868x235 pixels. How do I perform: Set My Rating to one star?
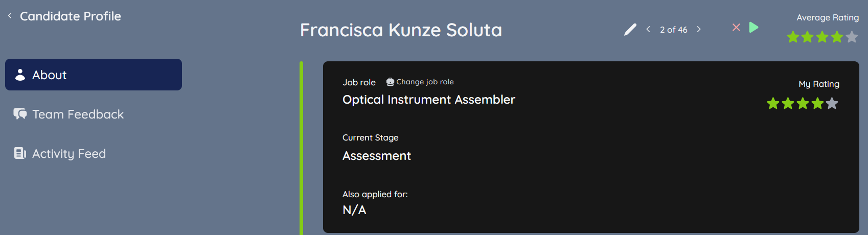773,104
